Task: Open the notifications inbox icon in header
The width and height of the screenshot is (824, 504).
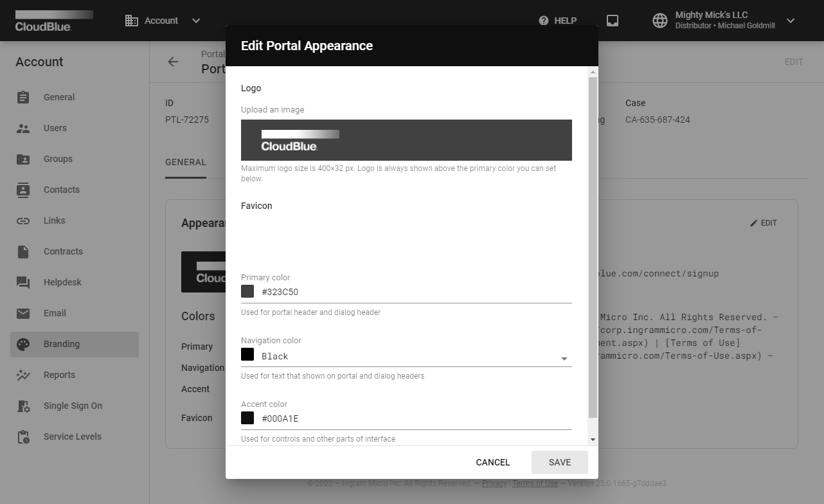Action: pos(613,21)
